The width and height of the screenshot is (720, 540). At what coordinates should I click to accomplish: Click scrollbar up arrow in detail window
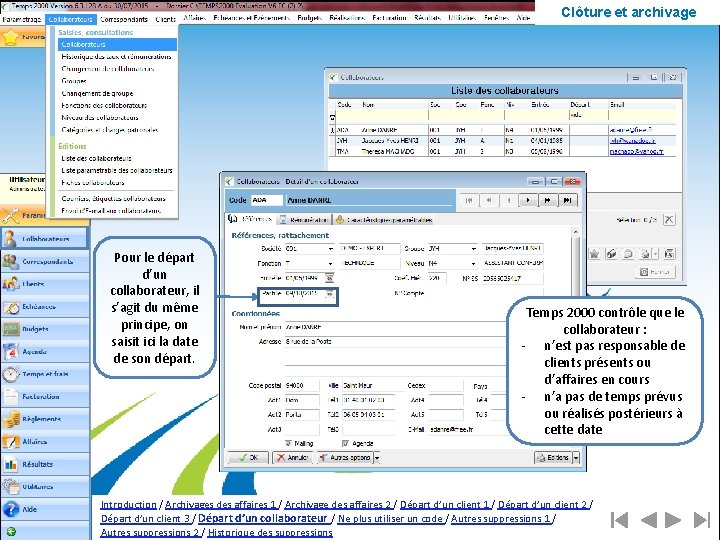[575, 233]
